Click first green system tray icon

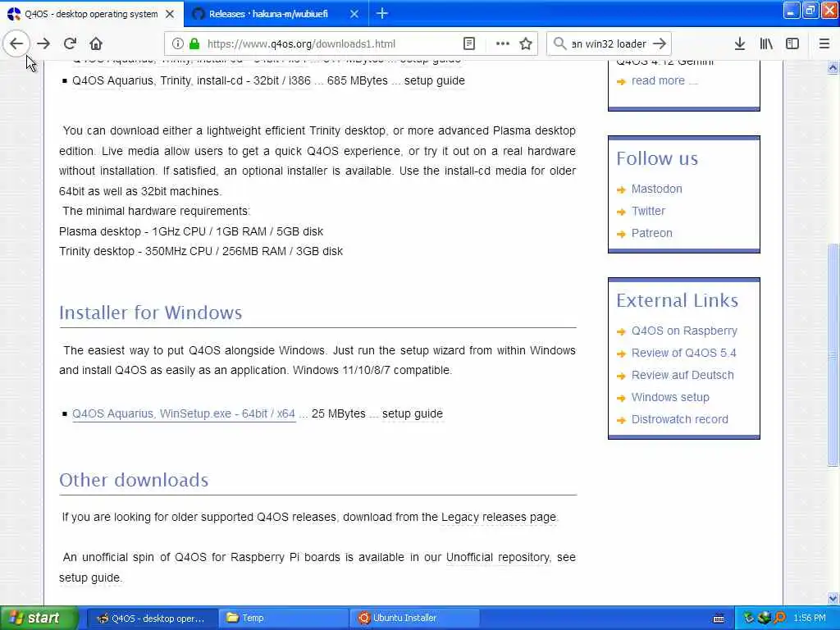(x=748, y=618)
